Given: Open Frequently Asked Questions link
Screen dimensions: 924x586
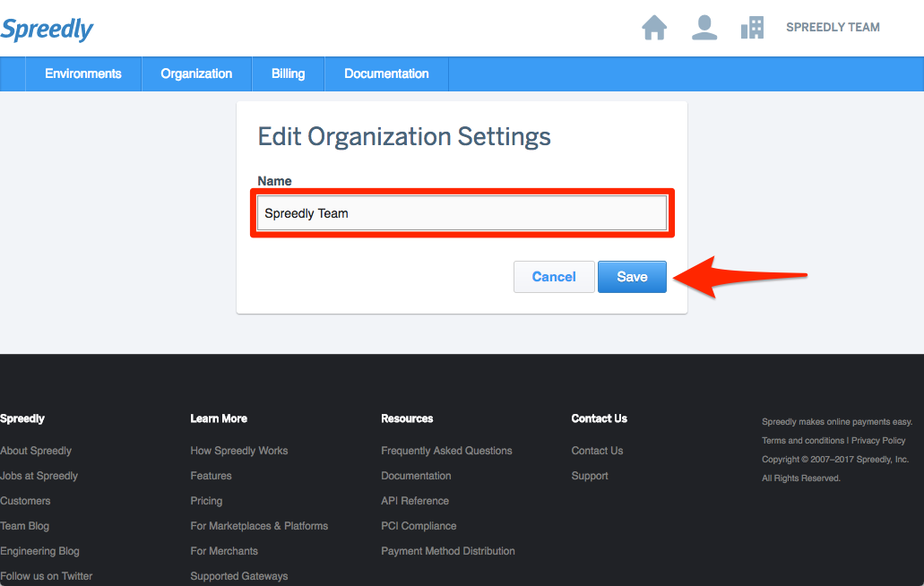Looking at the screenshot, I should click(446, 451).
